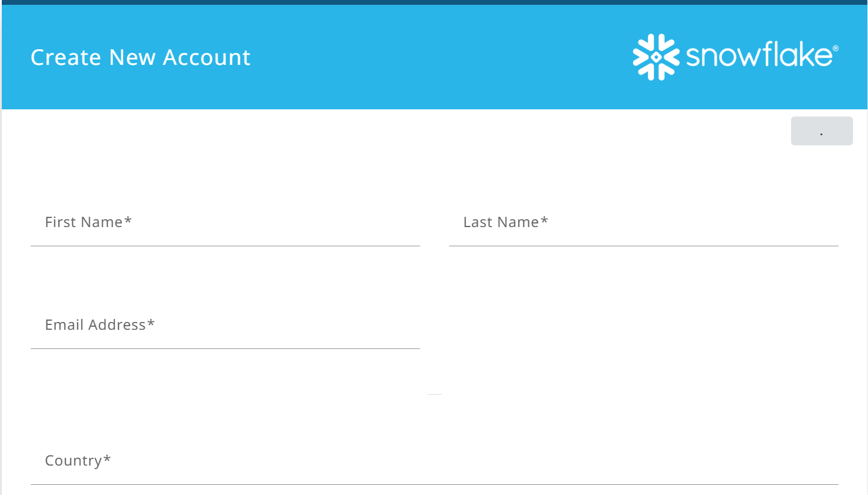Click the required asterisk after First Name

128,220
